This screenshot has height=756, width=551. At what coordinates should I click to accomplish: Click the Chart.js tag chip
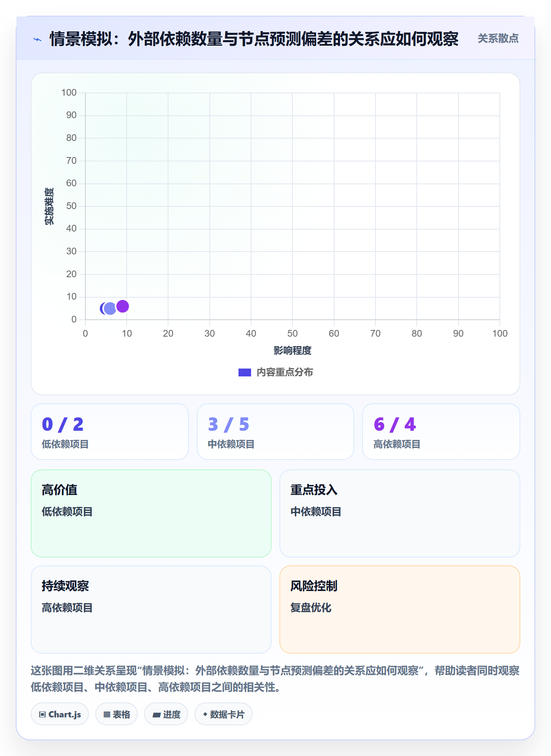(x=60, y=714)
